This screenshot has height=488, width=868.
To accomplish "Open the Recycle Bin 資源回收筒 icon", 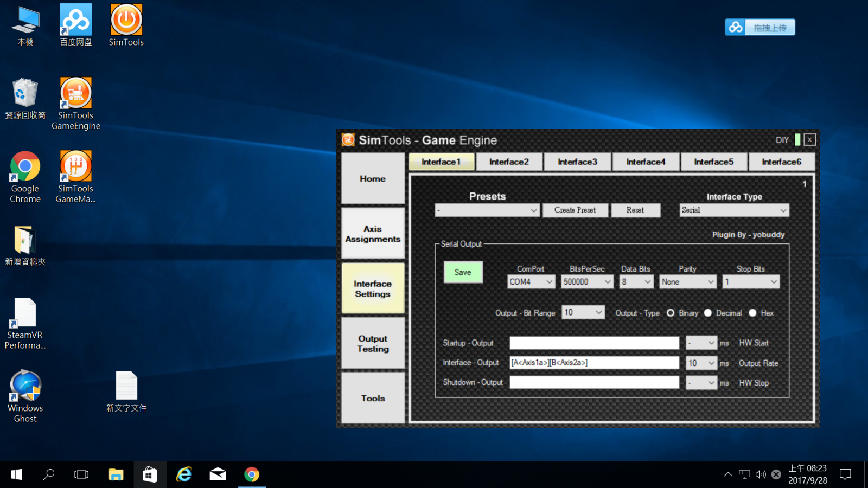I will pyautogui.click(x=25, y=98).
